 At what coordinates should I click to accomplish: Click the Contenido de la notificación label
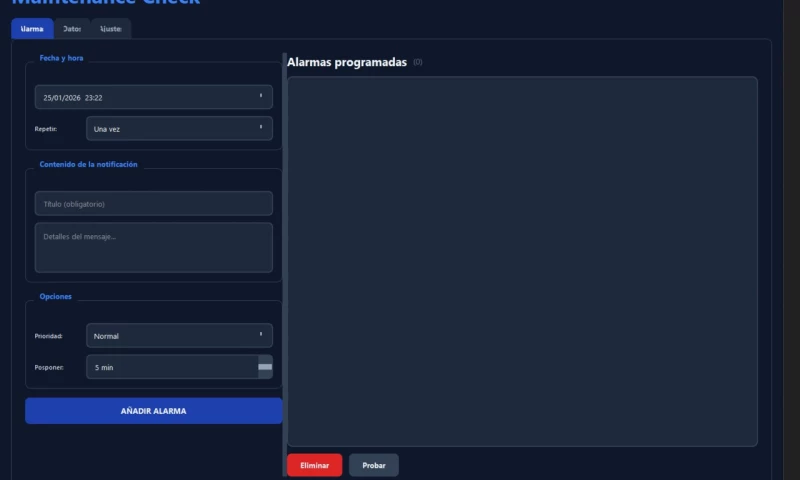(88, 164)
